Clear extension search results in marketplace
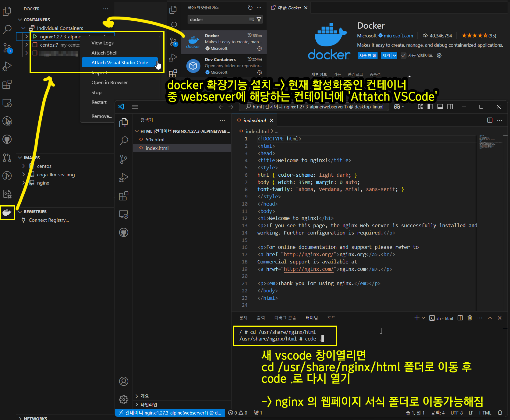This screenshot has height=420, width=510. [x=252, y=19]
